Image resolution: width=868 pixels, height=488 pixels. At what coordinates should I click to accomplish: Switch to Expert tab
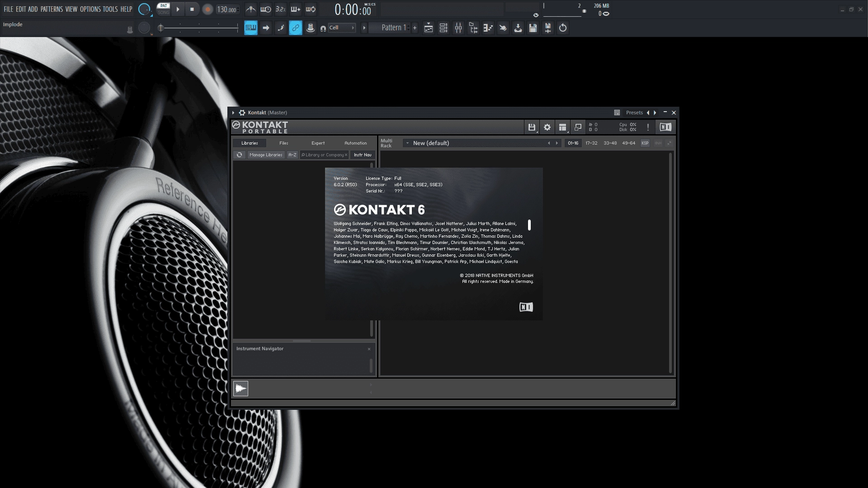(318, 143)
